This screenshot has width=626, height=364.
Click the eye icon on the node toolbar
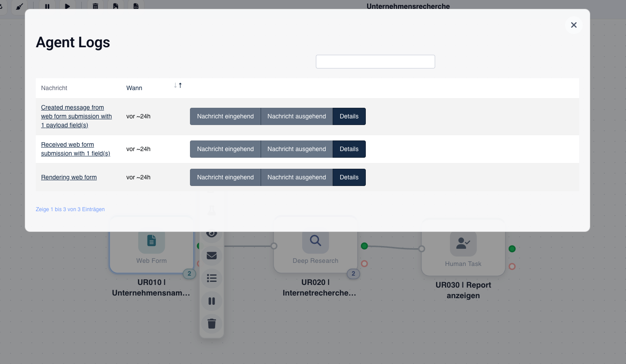[212, 233]
